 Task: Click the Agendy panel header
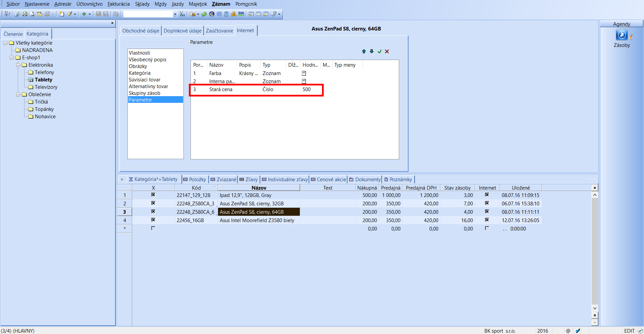622,24
